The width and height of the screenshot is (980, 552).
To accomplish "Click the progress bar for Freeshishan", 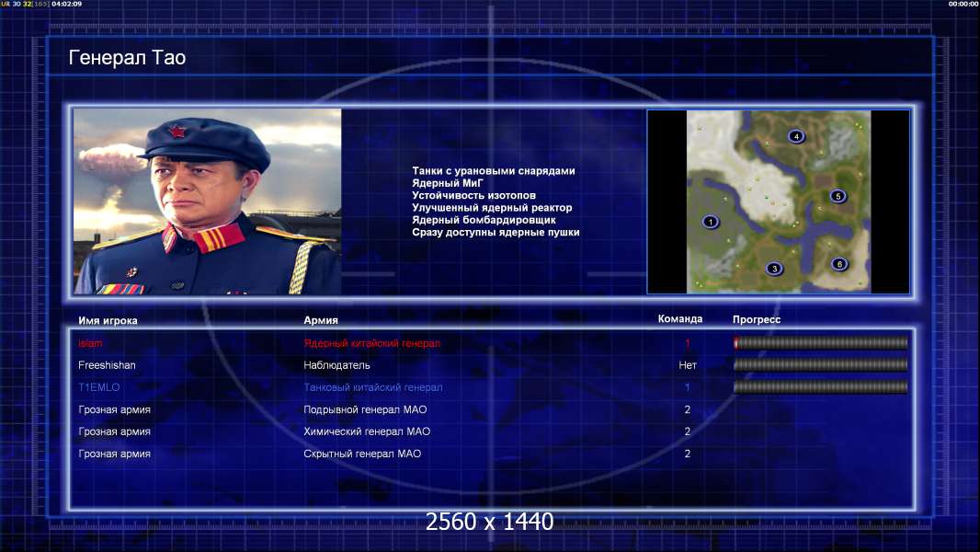I will (x=821, y=364).
